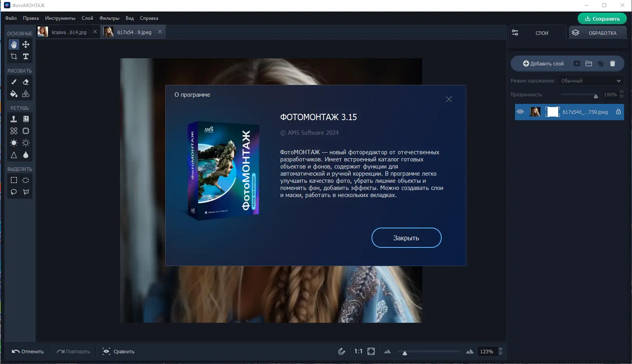Select the Move tool with four arrows
This screenshot has height=364, width=632.
(26, 44)
